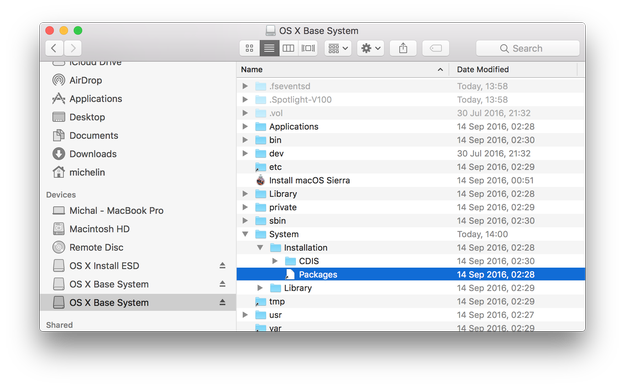Click the sbin folder icon

click(260, 221)
